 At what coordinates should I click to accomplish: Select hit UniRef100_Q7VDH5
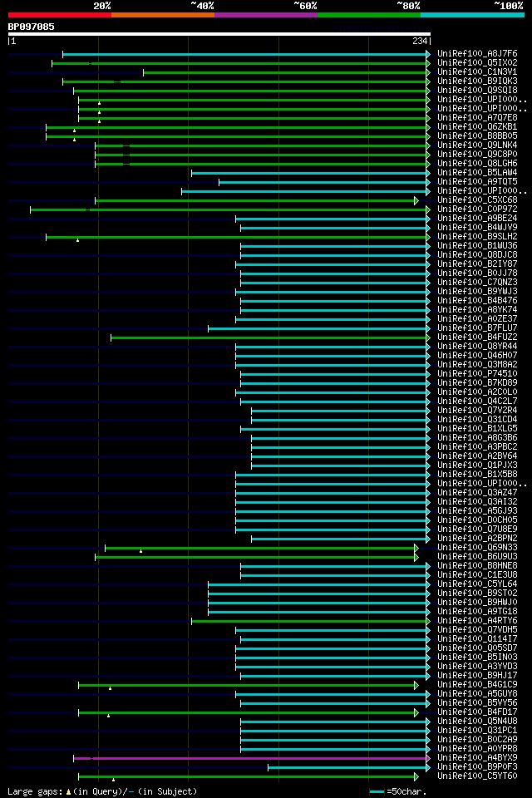tap(477, 630)
